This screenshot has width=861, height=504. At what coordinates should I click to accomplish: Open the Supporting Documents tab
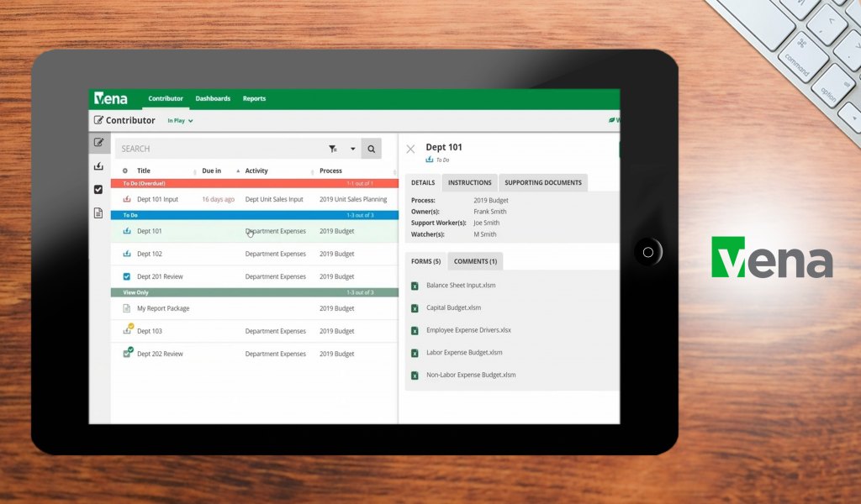click(x=542, y=182)
